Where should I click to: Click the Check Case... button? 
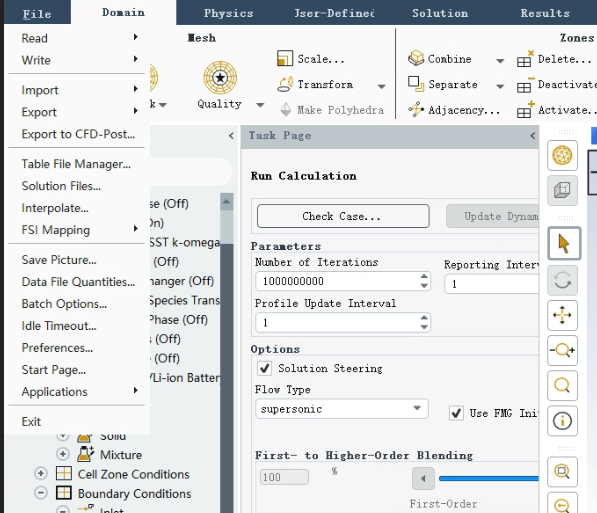(343, 216)
